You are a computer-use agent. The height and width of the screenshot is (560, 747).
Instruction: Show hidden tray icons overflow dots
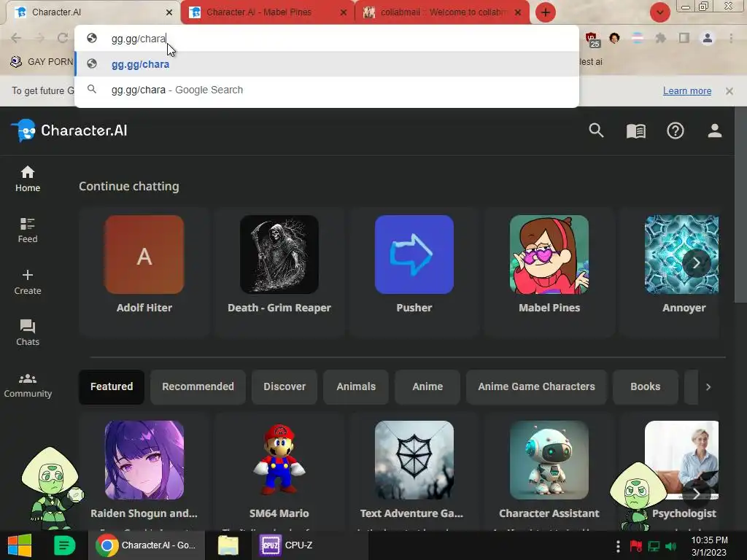(618, 546)
